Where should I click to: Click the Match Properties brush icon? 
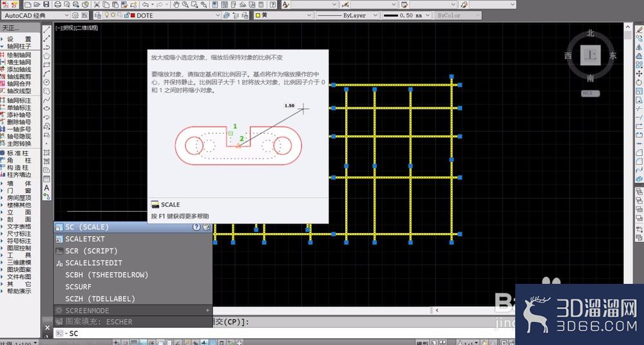click(x=124, y=5)
